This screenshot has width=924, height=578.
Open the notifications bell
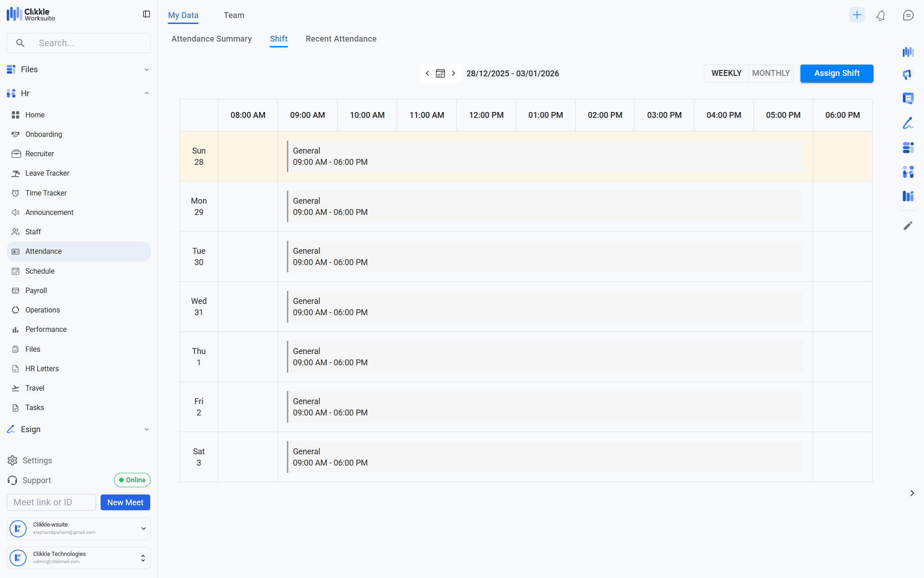(880, 15)
